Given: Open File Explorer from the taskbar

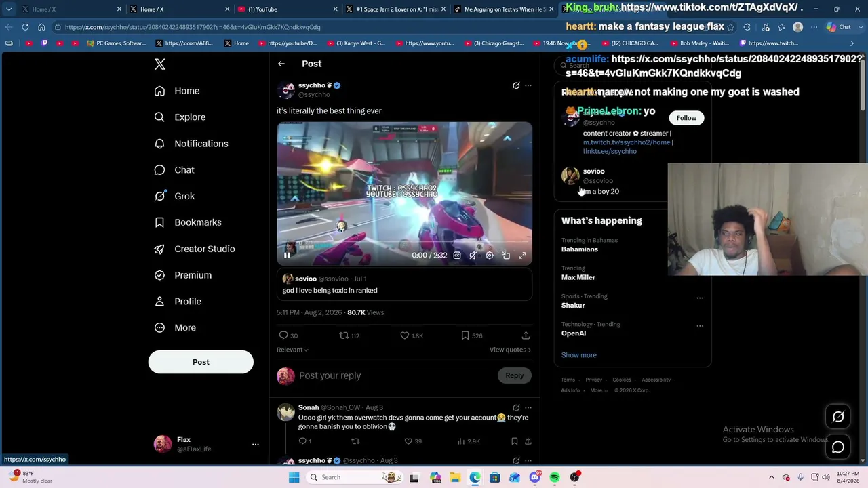Looking at the screenshot, I should (455, 477).
